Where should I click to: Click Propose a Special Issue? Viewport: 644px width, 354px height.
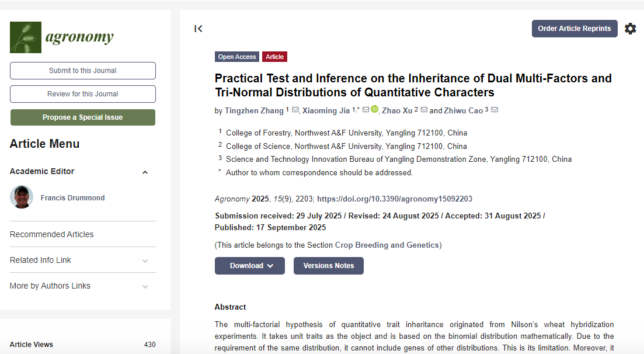click(83, 117)
